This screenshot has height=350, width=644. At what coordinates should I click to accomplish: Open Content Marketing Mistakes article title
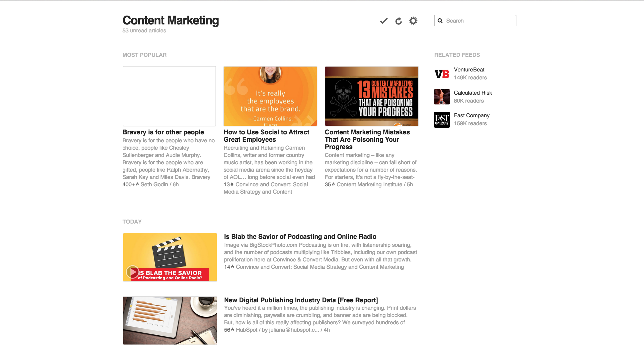367,140
